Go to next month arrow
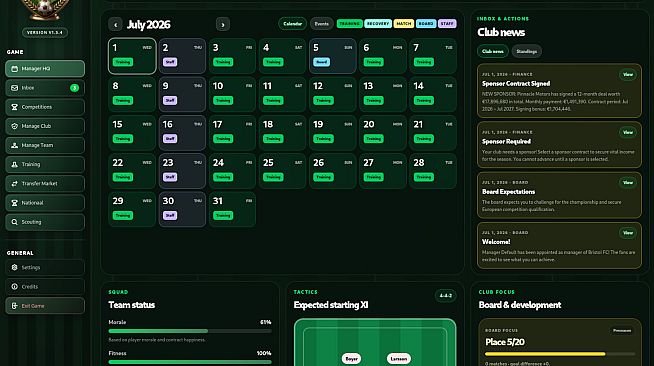654x366 pixels. [223, 25]
